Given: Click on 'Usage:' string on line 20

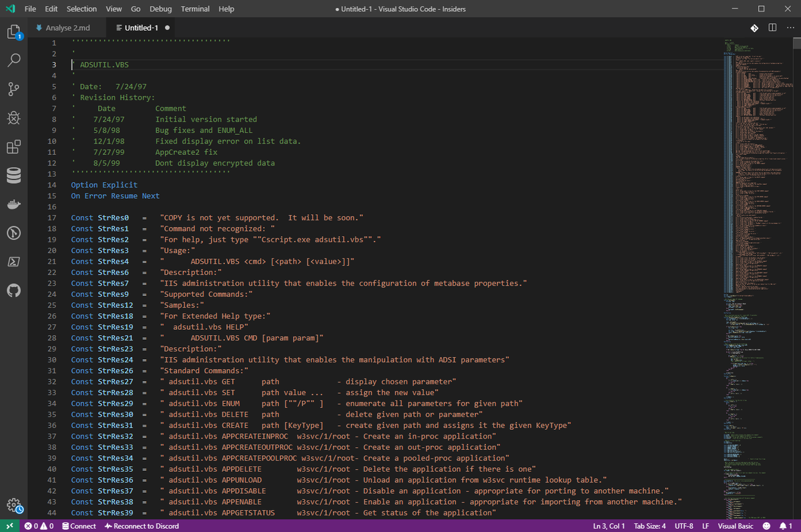Looking at the screenshot, I should point(178,251).
